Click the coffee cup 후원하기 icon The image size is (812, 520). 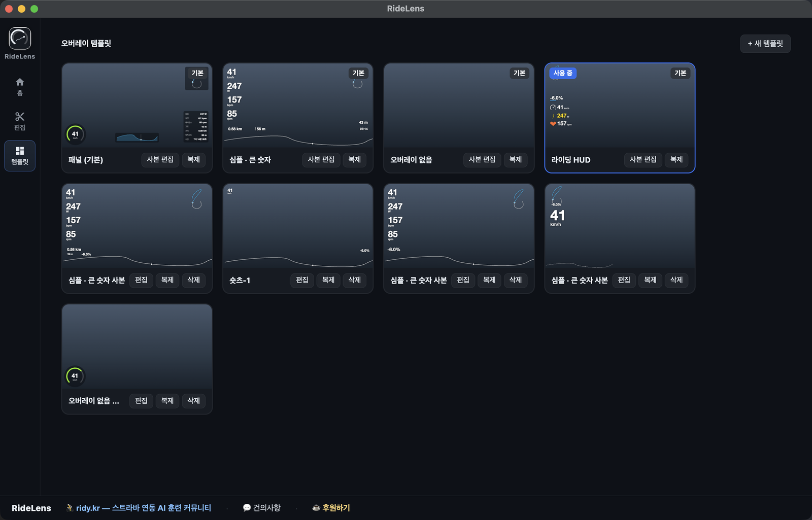(316, 508)
